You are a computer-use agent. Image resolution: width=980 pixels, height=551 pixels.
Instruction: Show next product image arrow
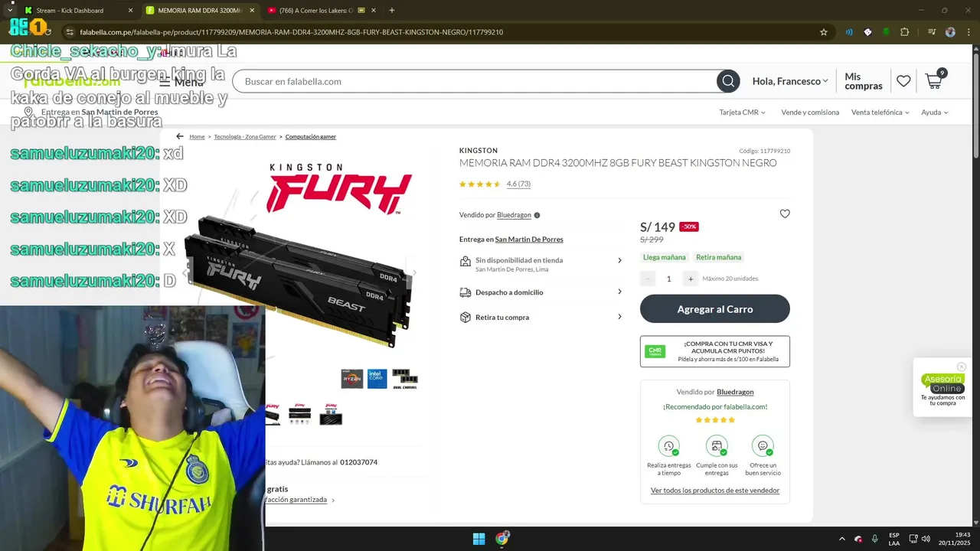point(414,272)
